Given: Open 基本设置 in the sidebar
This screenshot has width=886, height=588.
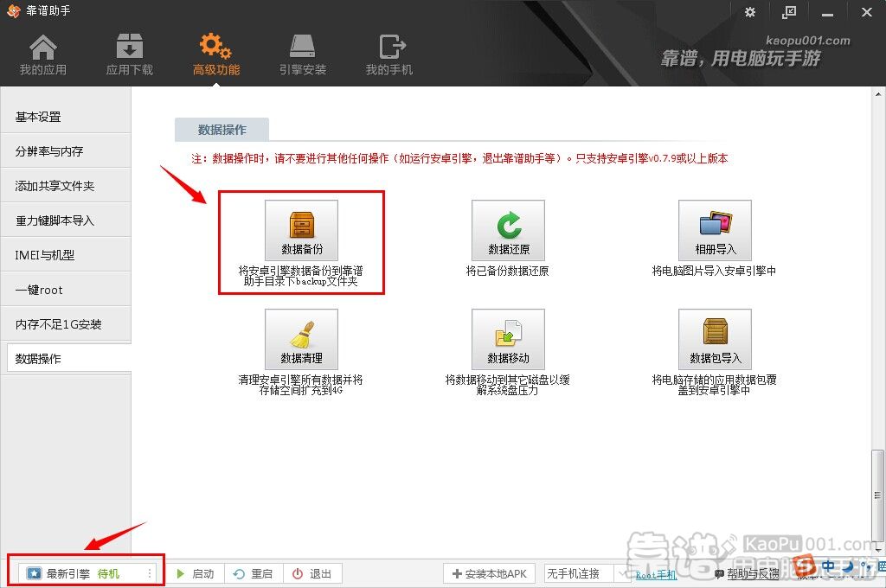Looking at the screenshot, I should [66, 117].
